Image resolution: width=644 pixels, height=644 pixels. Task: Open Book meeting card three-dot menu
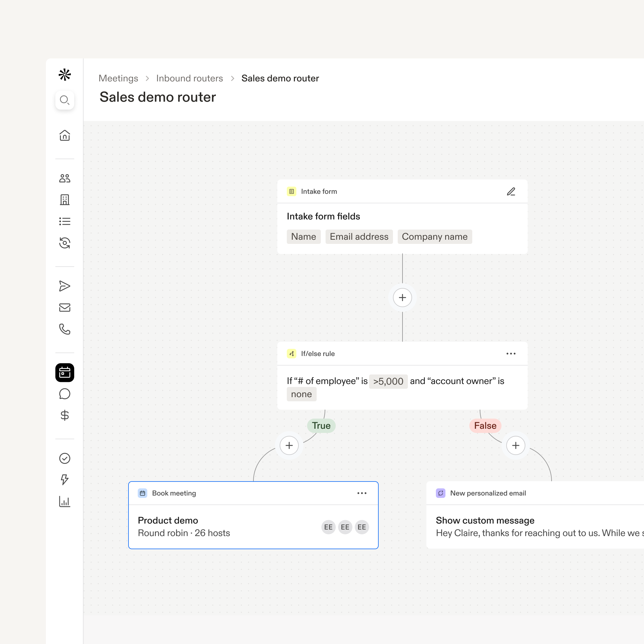[362, 493]
